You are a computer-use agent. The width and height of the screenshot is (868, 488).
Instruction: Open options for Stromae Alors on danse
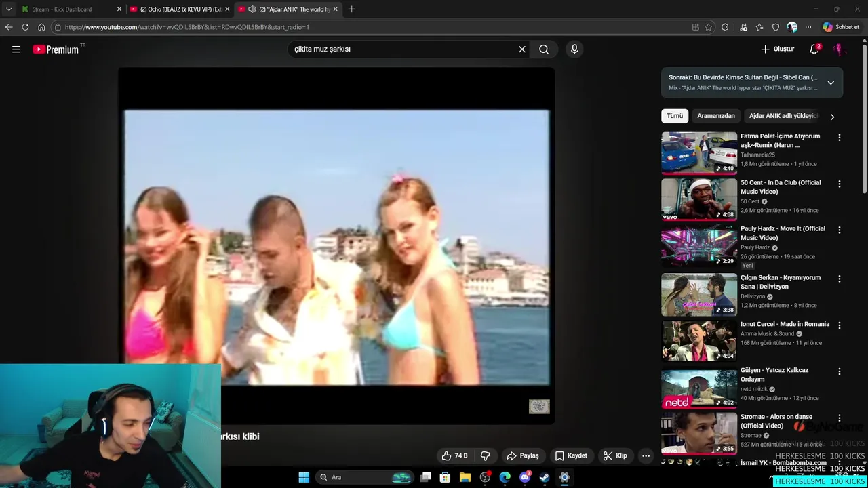point(840,418)
